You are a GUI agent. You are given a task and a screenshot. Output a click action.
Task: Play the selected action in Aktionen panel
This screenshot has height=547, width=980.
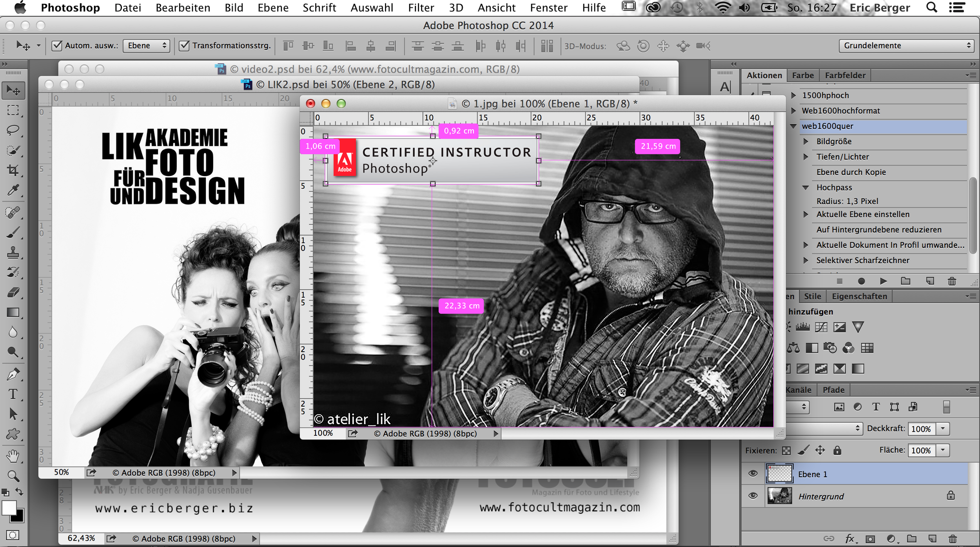click(883, 281)
